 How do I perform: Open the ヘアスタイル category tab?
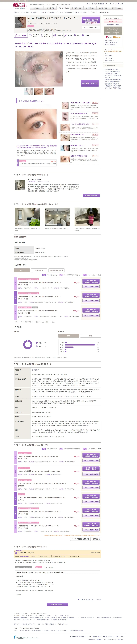tap(50, 8)
